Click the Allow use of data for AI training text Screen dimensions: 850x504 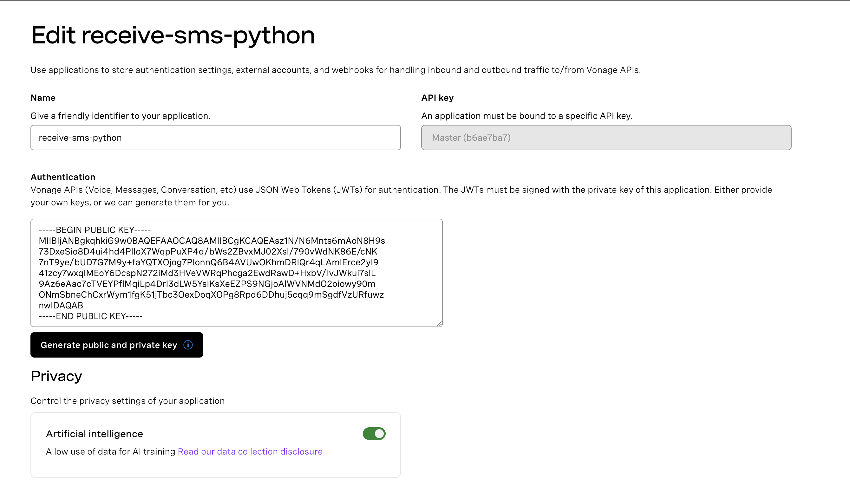110,452
